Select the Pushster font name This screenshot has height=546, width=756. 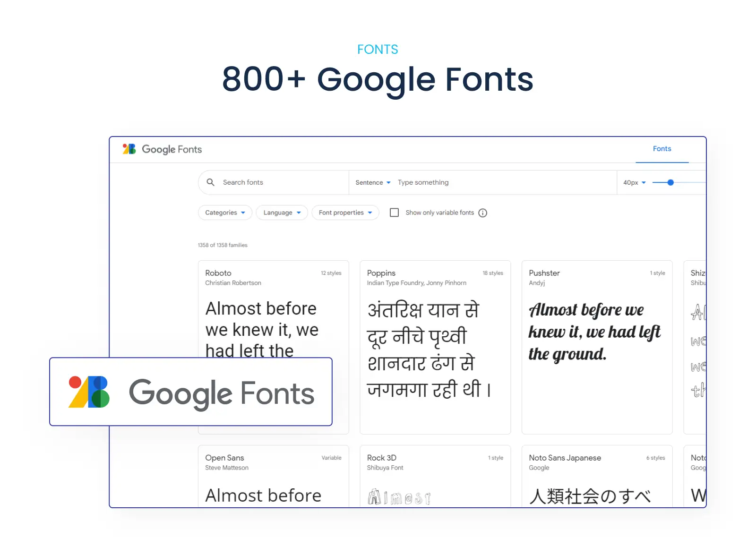[544, 273]
